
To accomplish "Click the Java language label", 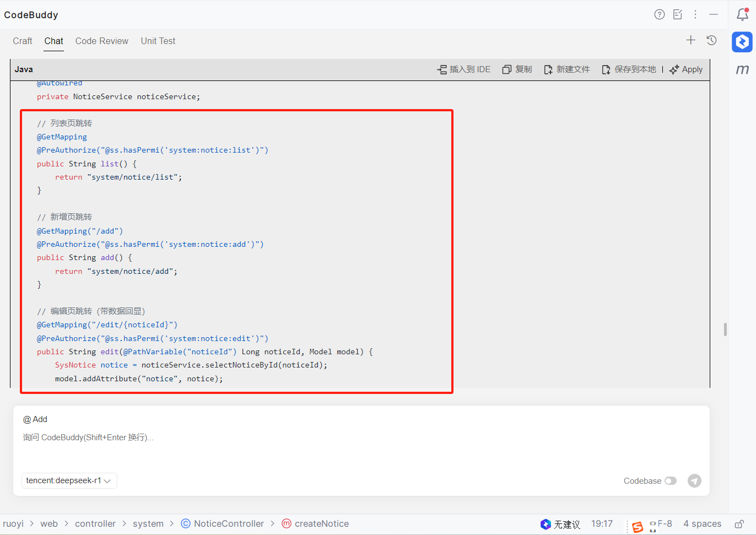I will tap(24, 69).
